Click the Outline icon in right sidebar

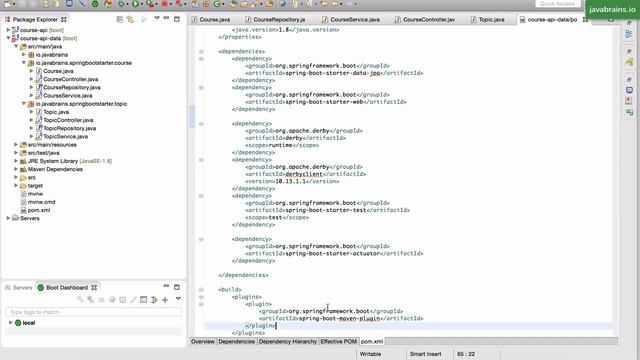629,34
